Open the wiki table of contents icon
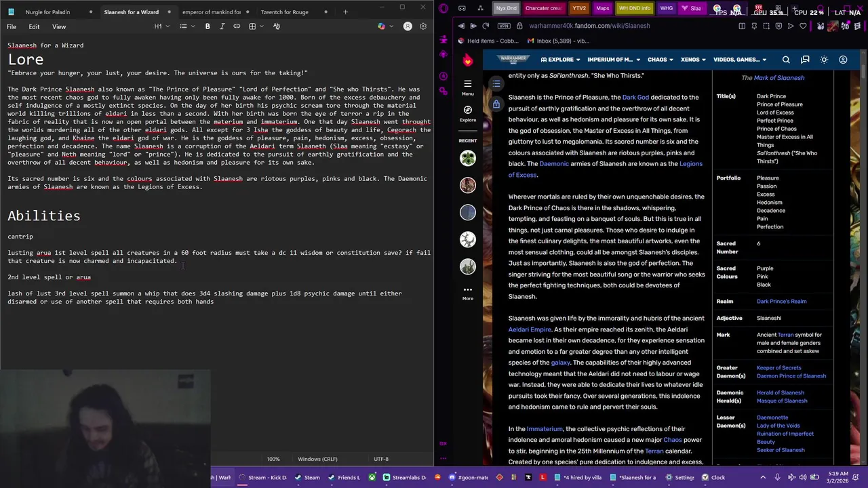Viewport: 868px width, 488px height. click(x=496, y=83)
